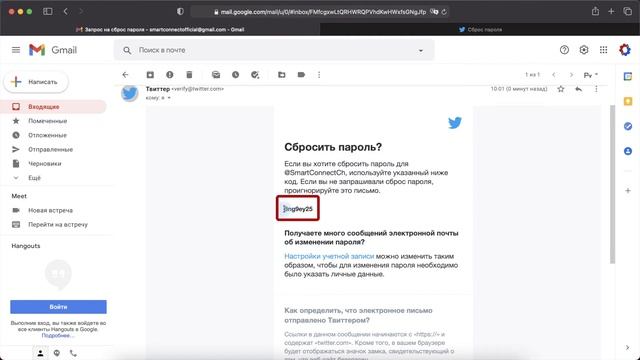Add this email to Tasks

[255, 75]
